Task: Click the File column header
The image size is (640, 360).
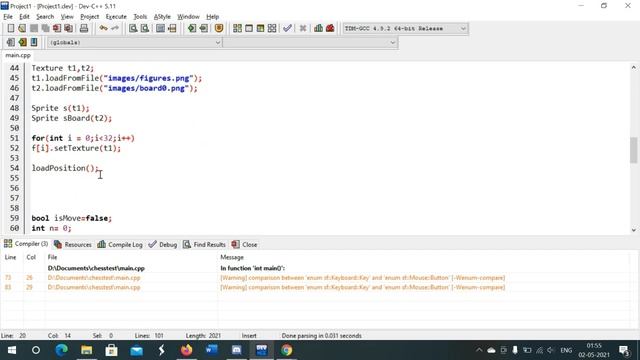Action: tap(52, 257)
